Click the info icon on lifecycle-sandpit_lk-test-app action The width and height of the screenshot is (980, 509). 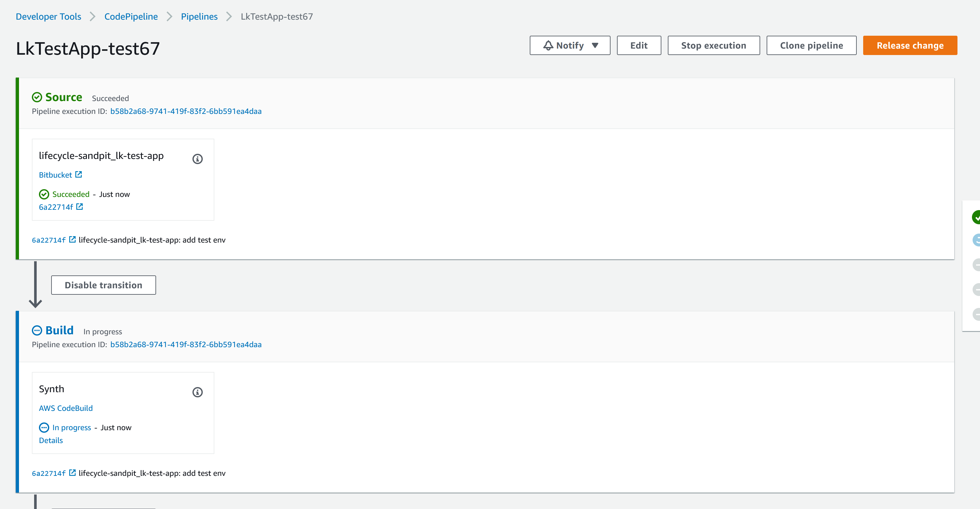click(x=197, y=159)
